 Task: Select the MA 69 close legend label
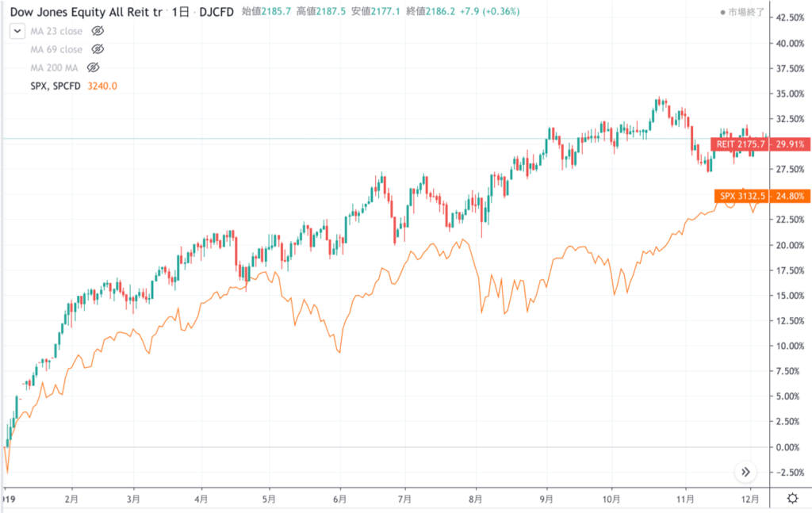point(56,49)
